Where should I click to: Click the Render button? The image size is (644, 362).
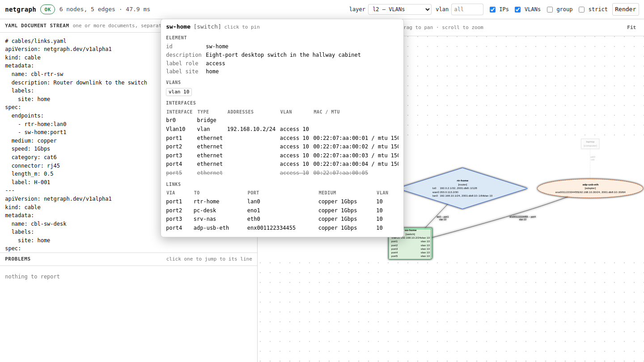click(x=625, y=9)
